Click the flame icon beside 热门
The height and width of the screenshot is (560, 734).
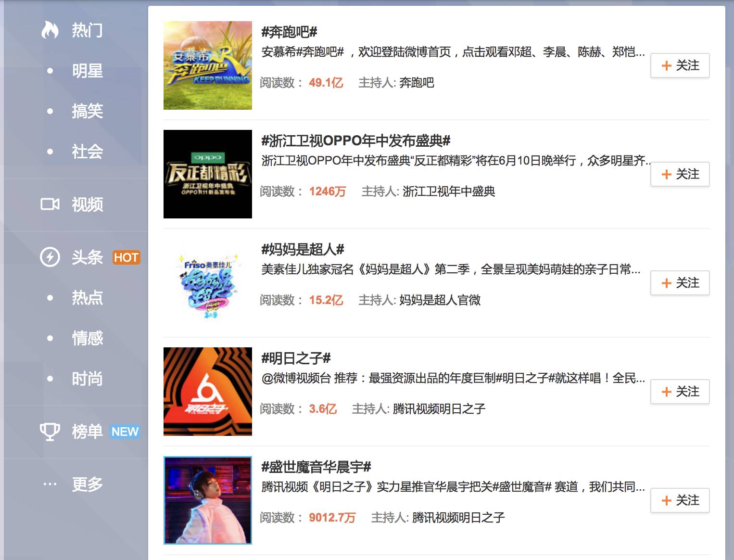pos(50,30)
